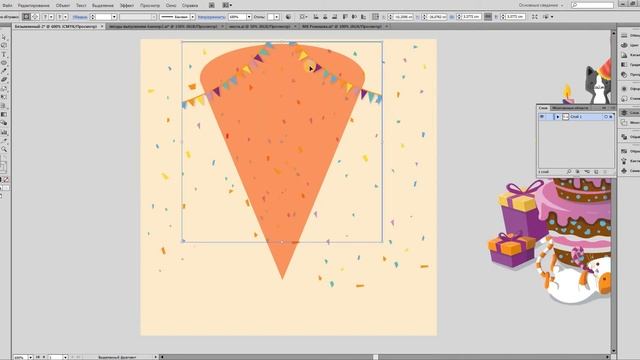Open the Объект menu

click(x=62, y=6)
